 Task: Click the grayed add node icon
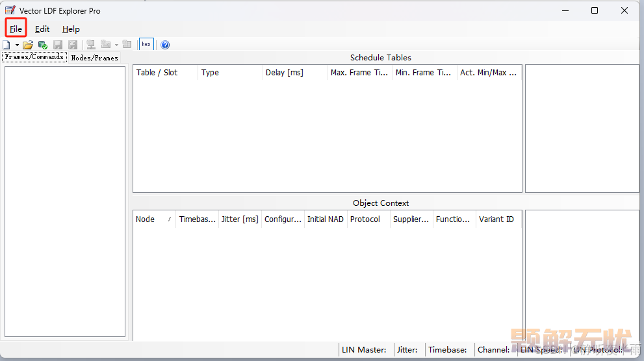point(91,45)
